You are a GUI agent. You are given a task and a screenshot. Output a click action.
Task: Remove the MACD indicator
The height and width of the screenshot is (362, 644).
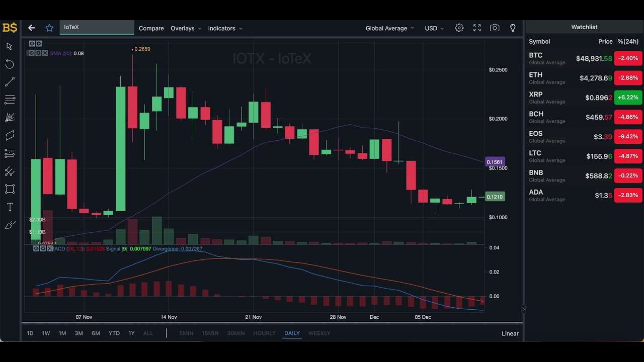click(x=49, y=248)
